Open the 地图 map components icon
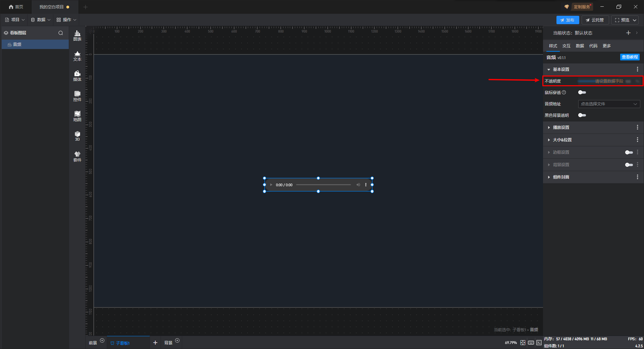Viewport: 644px width, 349px height. 77,116
